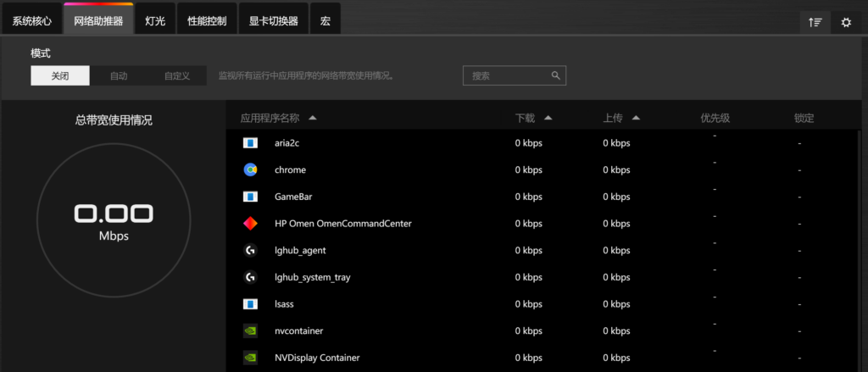
Task: Select the aria2c row name
Action: (x=287, y=143)
